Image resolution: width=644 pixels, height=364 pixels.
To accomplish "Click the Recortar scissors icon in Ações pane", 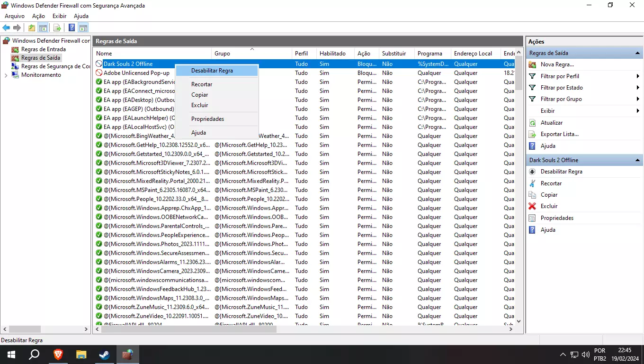I will pos(532,183).
